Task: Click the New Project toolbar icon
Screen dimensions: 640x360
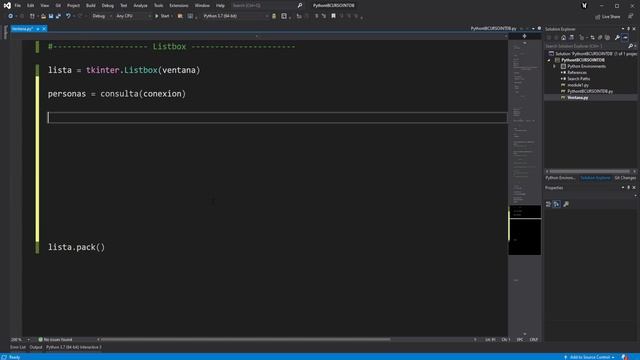Action: [x=32, y=16]
